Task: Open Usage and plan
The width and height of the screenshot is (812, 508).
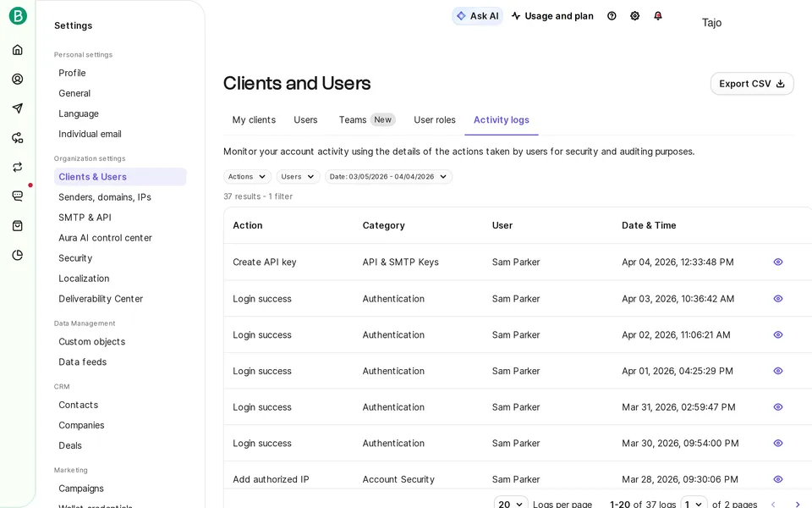Action: (552, 16)
